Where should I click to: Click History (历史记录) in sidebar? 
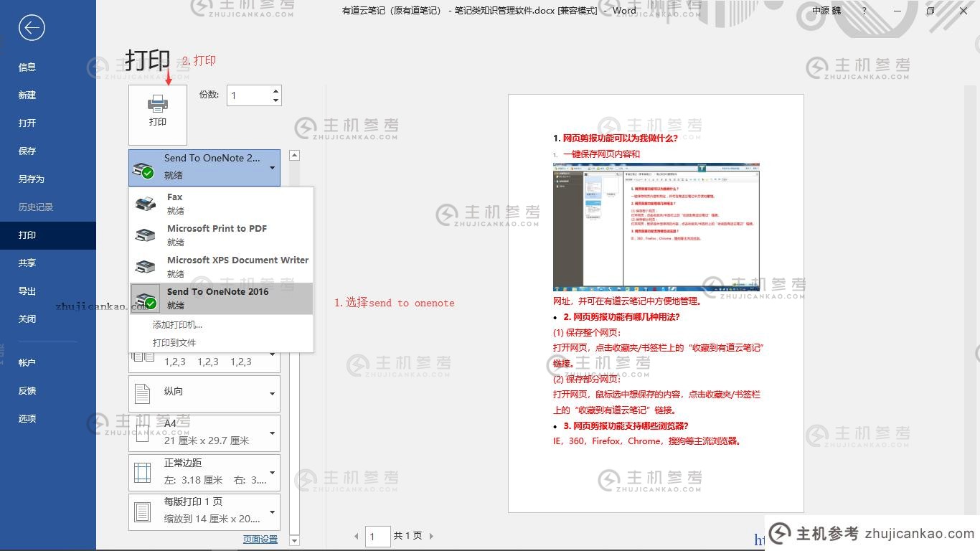(x=48, y=207)
